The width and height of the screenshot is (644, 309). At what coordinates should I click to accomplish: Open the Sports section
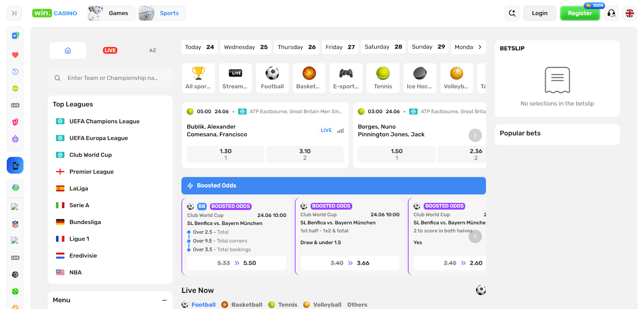(x=162, y=13)
